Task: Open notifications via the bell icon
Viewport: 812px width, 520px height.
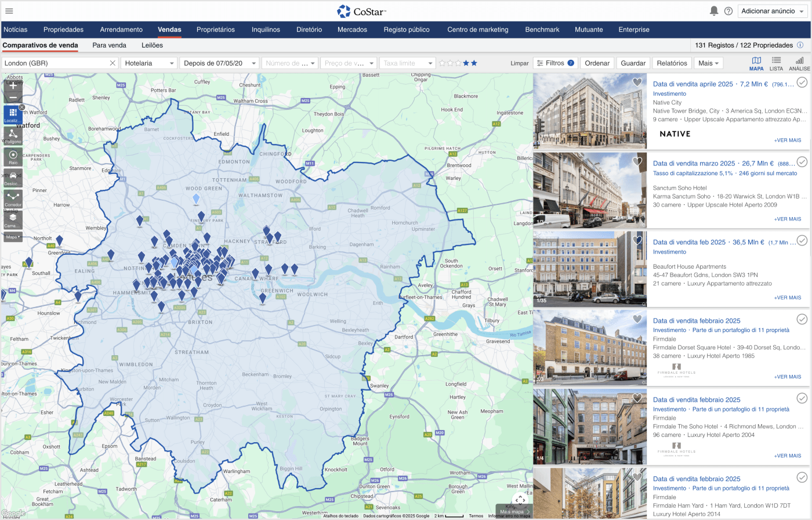Action: [714, 11]
